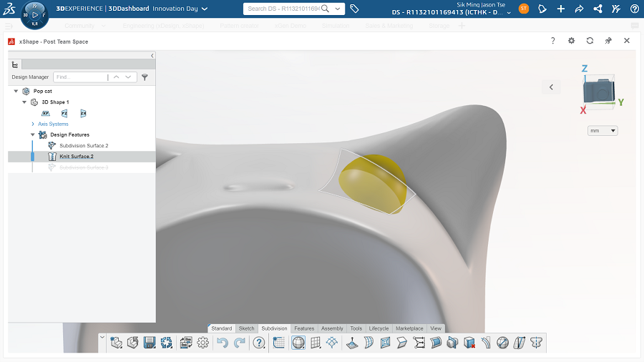
Task: Click the Find field in Design Manager
Action: click(79, 77)
